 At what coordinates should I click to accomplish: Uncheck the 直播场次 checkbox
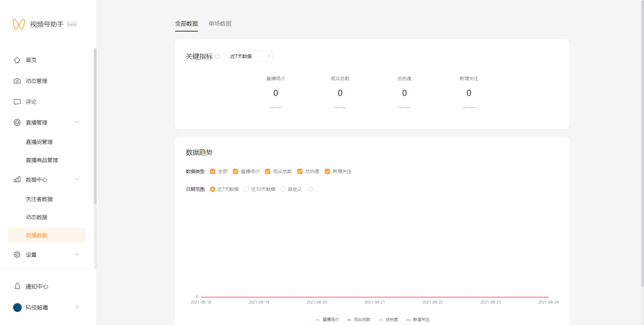[x=236, y=171]
